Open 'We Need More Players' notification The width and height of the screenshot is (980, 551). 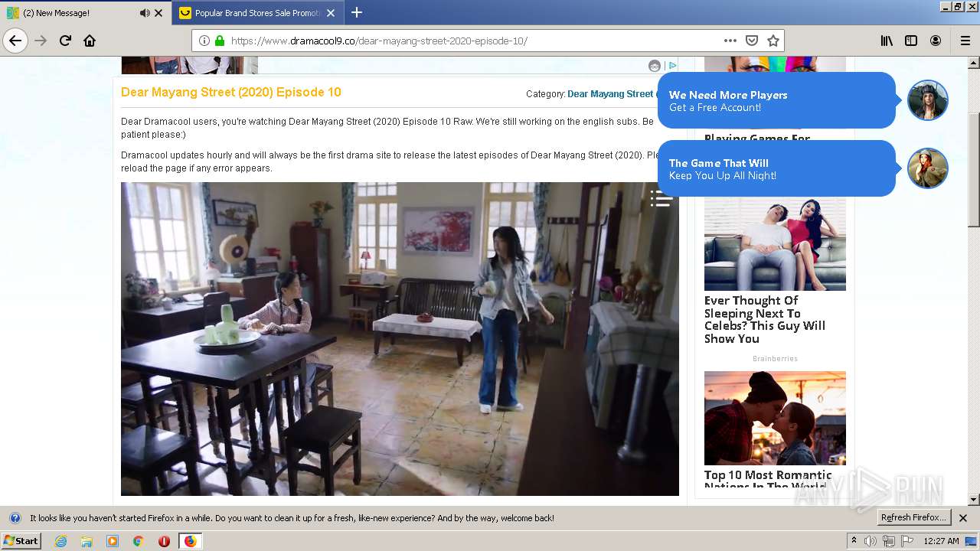(776, 100)
